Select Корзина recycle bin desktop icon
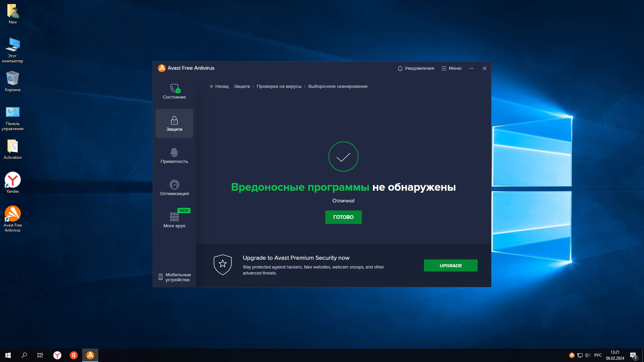Viewport: 644px width, 362px height. tap(13, 81)
